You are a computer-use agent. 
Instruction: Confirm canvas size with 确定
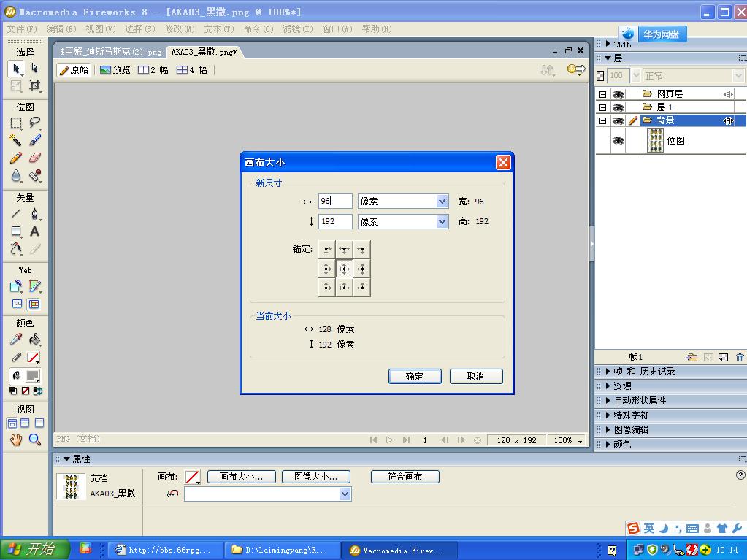click(415, 376)
